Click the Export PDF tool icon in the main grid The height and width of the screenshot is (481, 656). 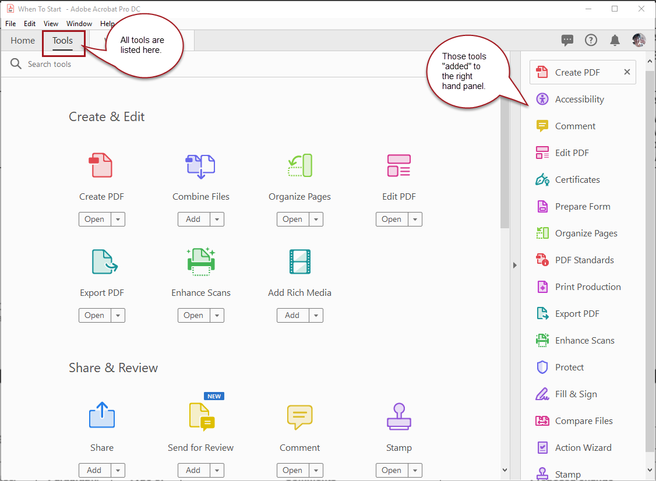[104, 261]
